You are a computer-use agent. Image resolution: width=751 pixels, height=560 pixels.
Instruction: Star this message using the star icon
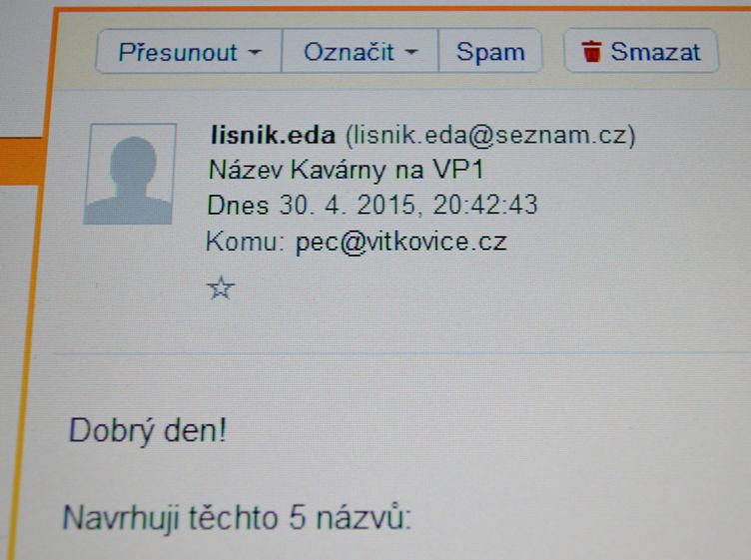coord(221,287)
